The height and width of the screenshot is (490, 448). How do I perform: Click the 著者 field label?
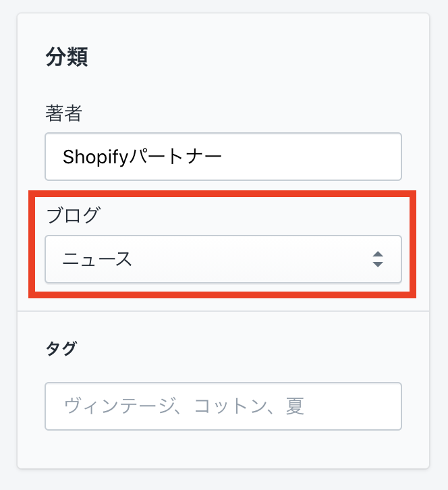pyautogui.click(x=63, y=113)
